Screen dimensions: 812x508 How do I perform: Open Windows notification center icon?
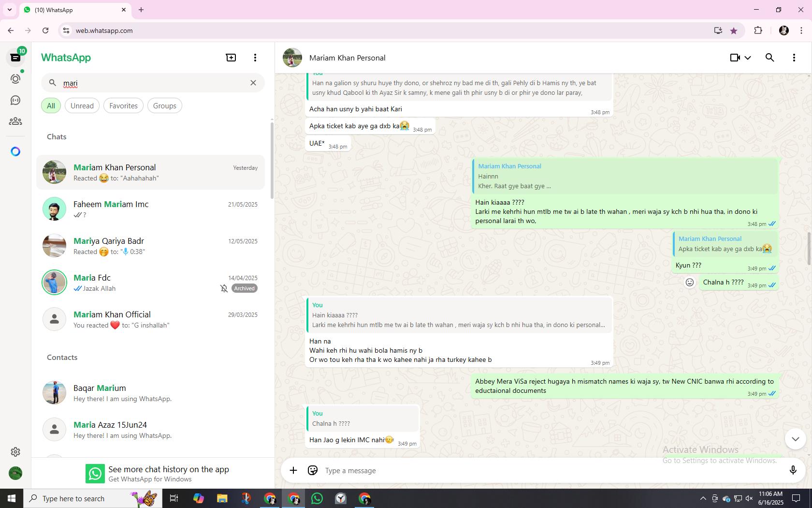point(796,498)
